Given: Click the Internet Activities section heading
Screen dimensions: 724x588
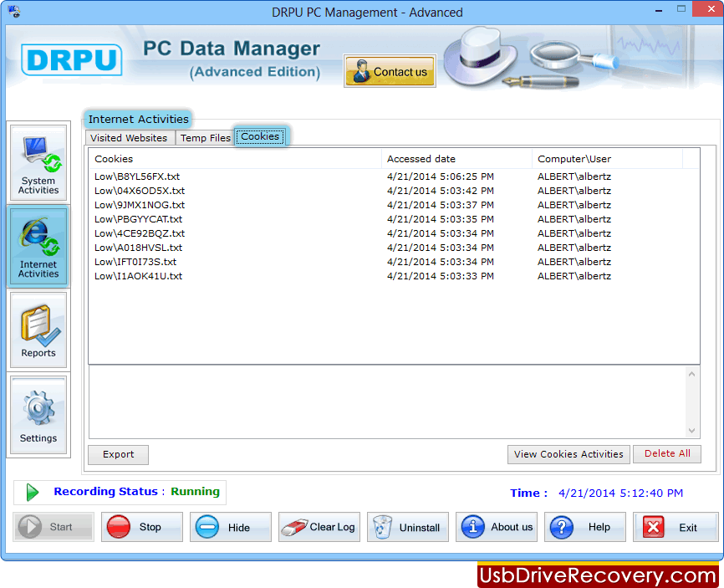Looking at the screenshot, I should point(139,119).
